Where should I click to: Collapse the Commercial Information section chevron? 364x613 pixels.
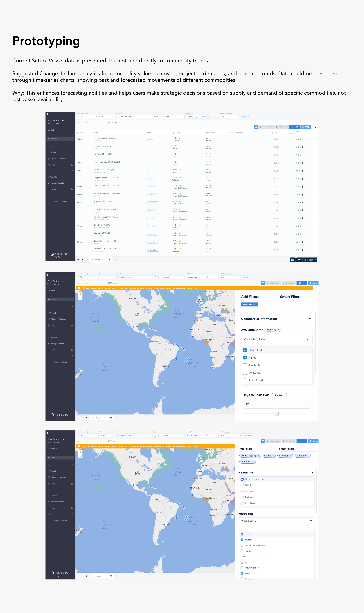pyautogui.click(x=310, y=319)
